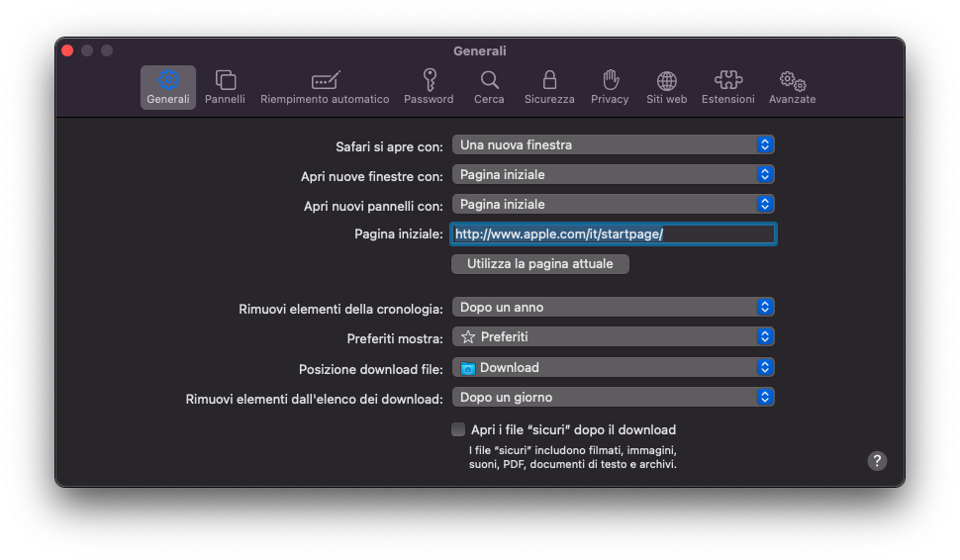Screen dimensions: 960x560
Task: Open Estensioni puzzle piece icon
Action: click(x=727, y=81)
